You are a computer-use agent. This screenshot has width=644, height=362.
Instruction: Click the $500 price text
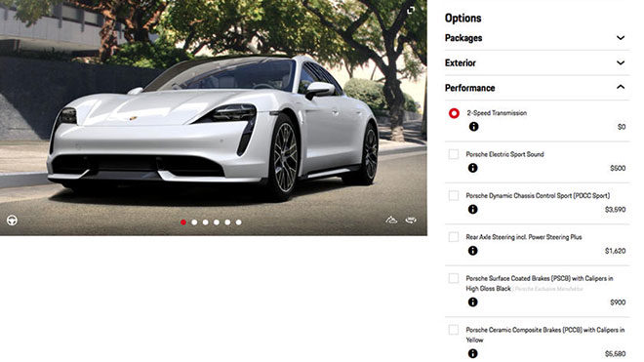(618, 168)
